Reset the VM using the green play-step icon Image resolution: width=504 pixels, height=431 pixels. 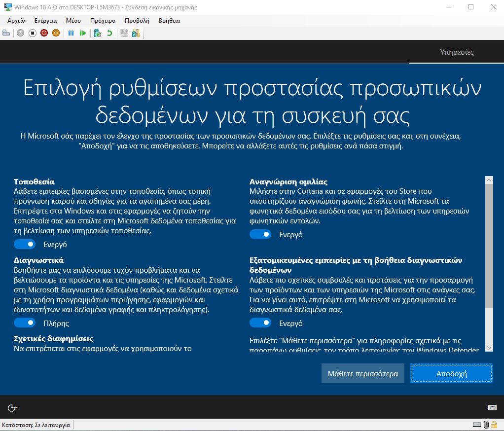click(83, 33)
